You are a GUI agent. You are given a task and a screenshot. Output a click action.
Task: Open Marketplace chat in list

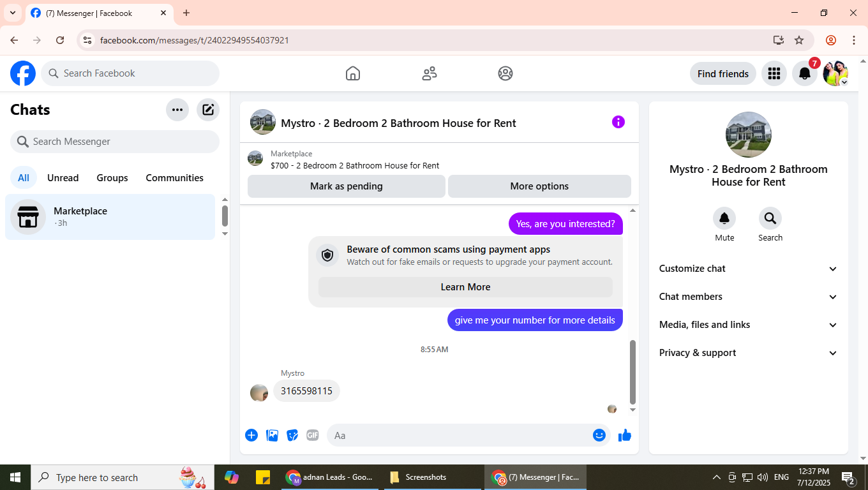(x=110, y=217)
